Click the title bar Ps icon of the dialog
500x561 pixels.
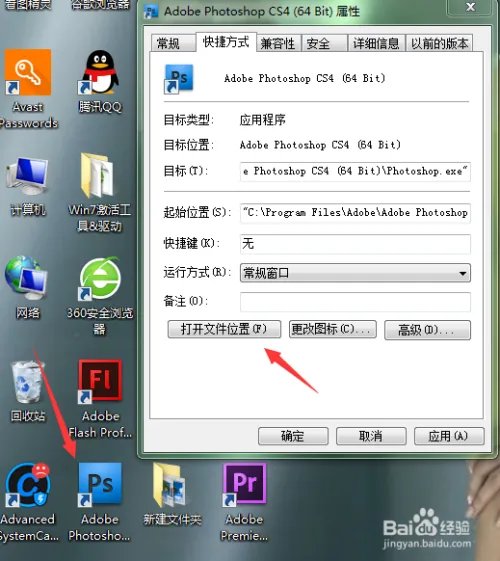(x=151, y=11)
